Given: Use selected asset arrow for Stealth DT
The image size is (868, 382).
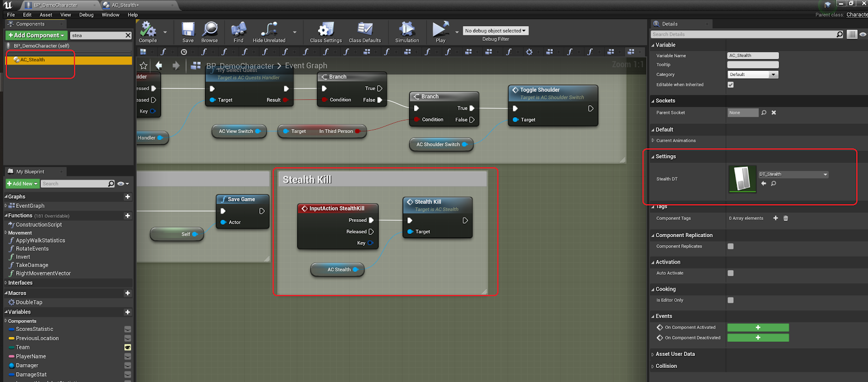Looking at the screenshot, I should 764,183.
